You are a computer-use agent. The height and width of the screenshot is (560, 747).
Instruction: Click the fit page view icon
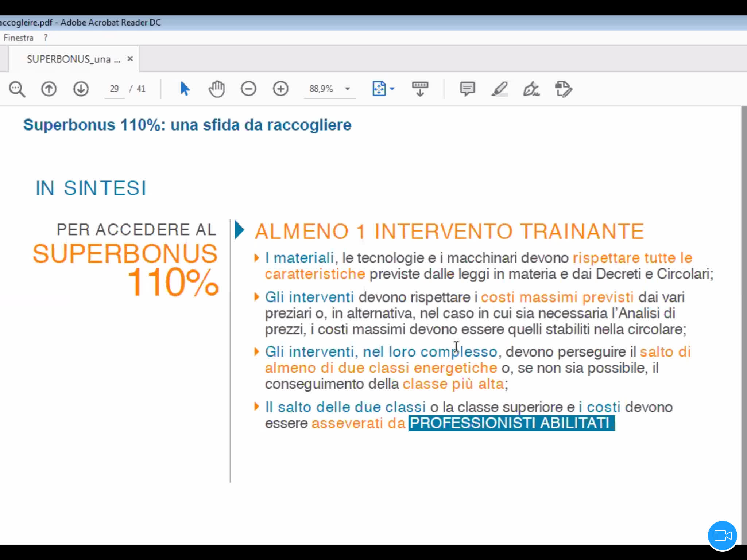coord(379,89)
